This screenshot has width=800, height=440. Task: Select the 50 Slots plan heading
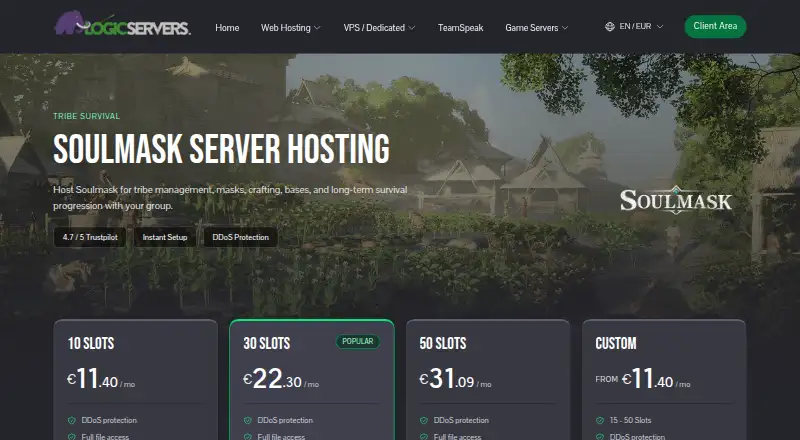pyautogui.click(x=442, y=344)
